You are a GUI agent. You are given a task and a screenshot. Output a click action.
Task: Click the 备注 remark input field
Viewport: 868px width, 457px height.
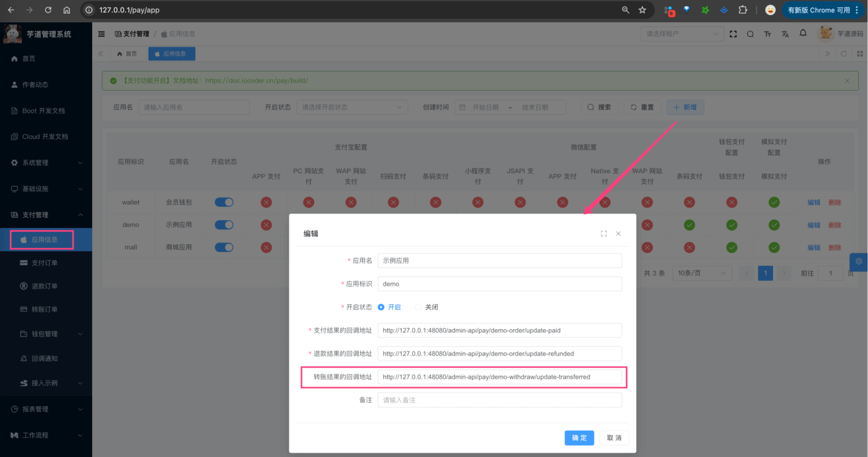499,400
